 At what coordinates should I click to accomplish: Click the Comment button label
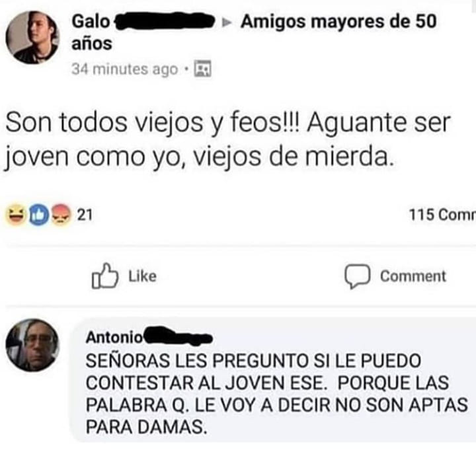(x=413, y=276)
